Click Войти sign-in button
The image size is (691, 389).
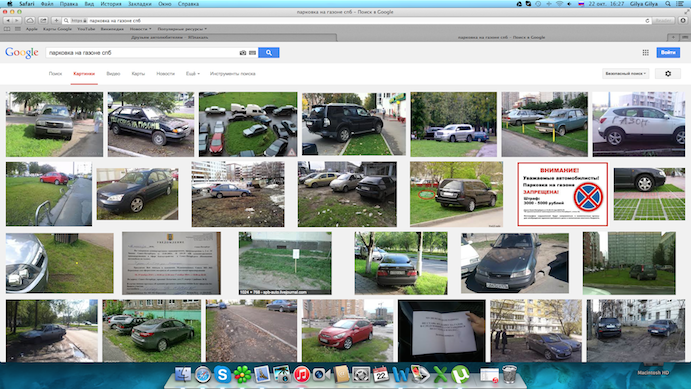pyautogui.click(x=668, y=52)
